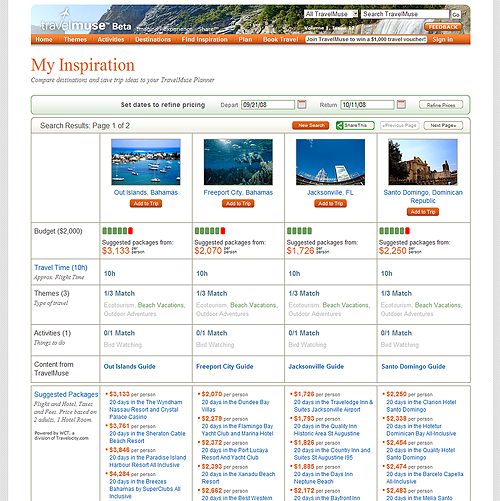Image resolution: width=500 pixels, height=501 pixels.
Task: Click the Depart date field
Action: click(268, 105)
